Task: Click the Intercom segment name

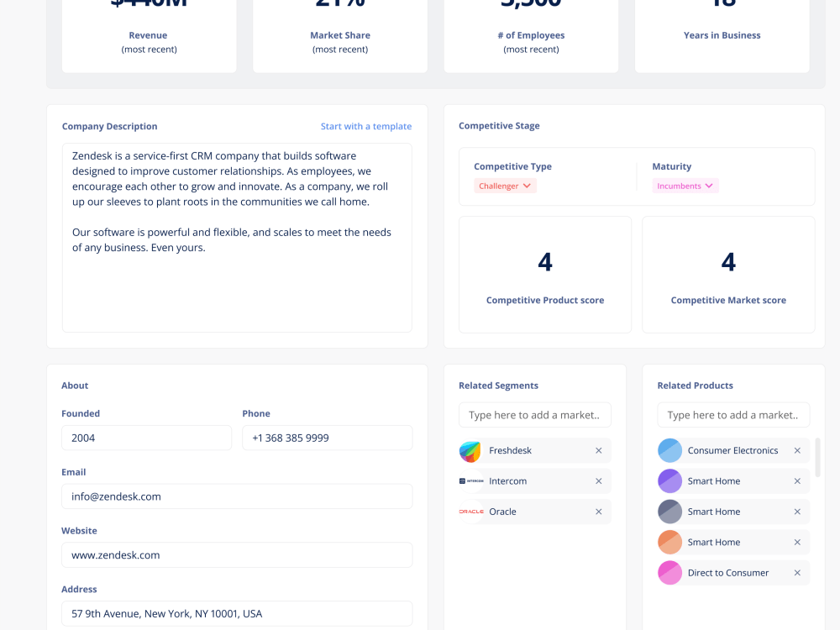Action: click(508, 481)
